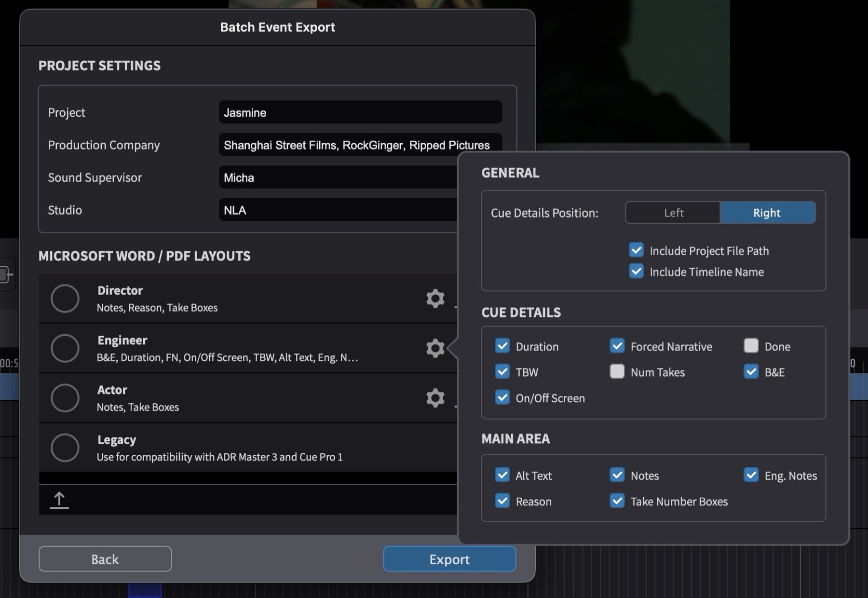The image size is (868, 598).
Task: Toggle the Forced Narrative checkbox
Action: [617, 346]
